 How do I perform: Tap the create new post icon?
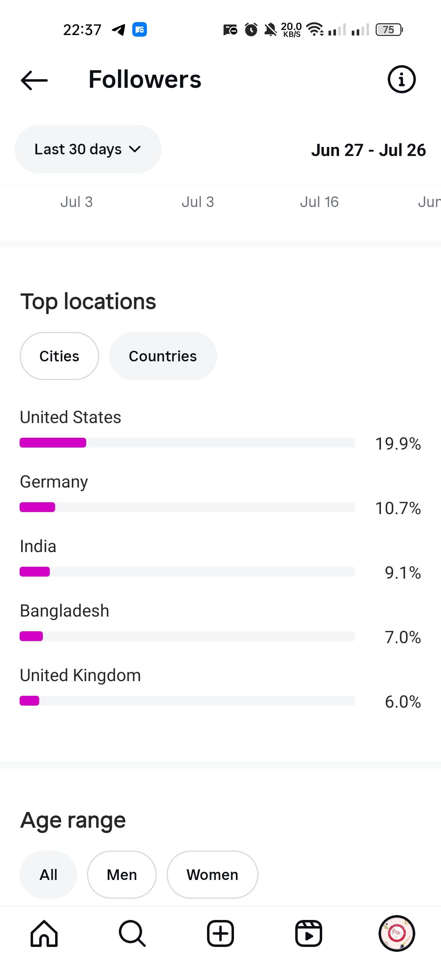(220, 933)
